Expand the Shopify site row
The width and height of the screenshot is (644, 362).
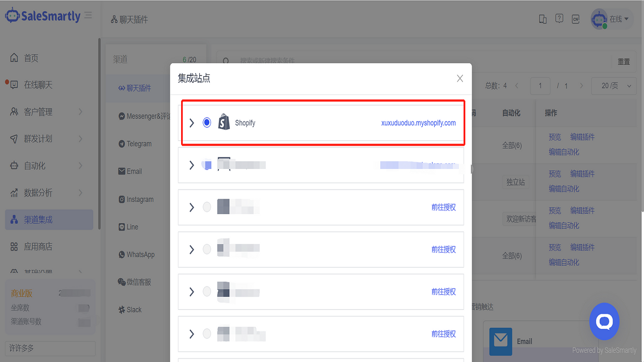[191, 123]
